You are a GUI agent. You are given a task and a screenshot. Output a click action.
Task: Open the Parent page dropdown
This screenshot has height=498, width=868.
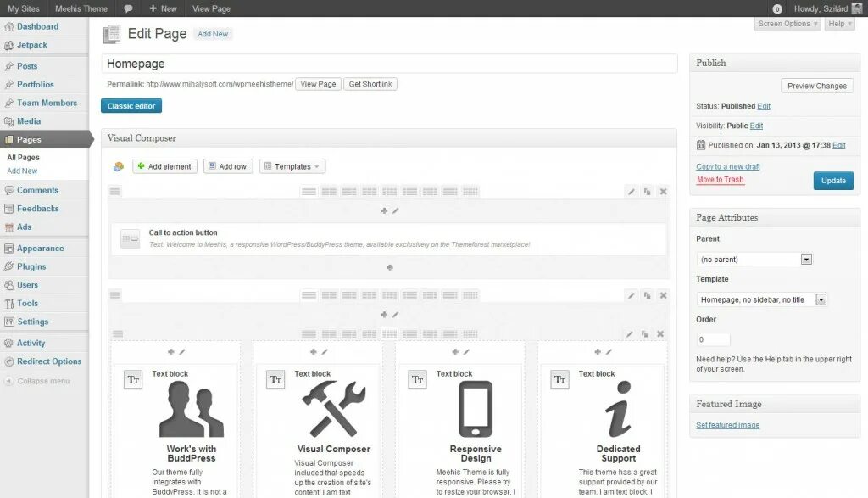pyautogui.click(x=806, y=259)
